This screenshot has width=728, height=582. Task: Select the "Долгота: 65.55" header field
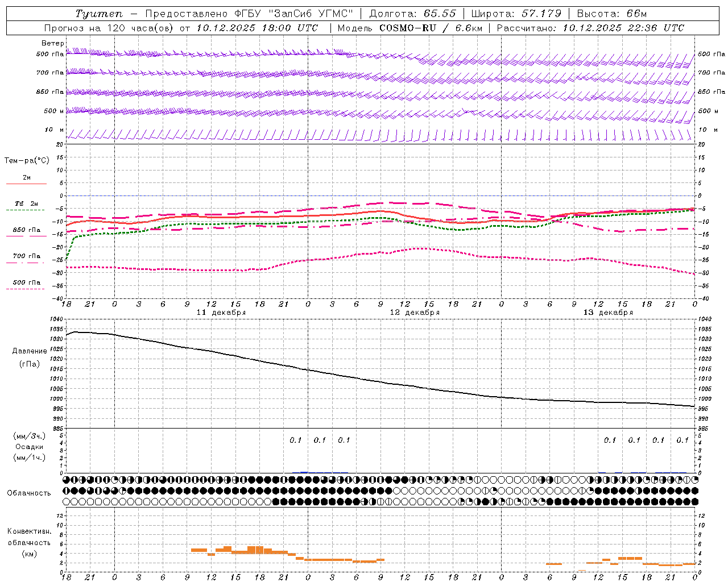coord(413,14)
